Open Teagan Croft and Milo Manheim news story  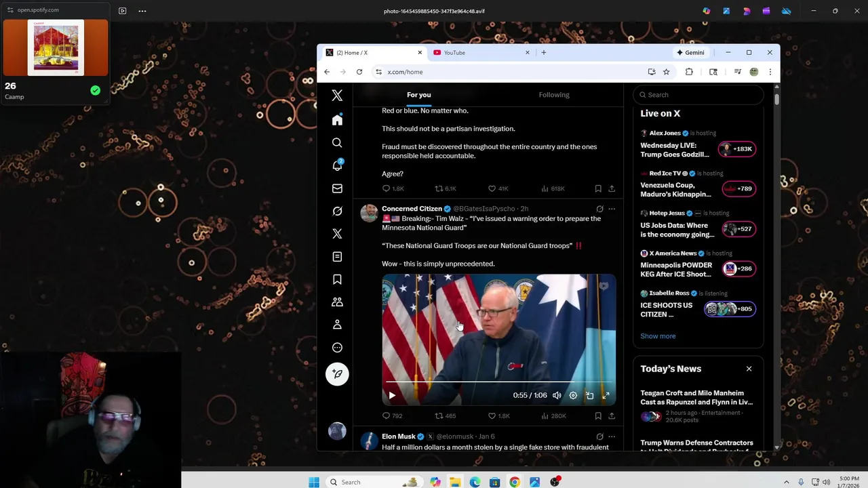click(698, 407)
